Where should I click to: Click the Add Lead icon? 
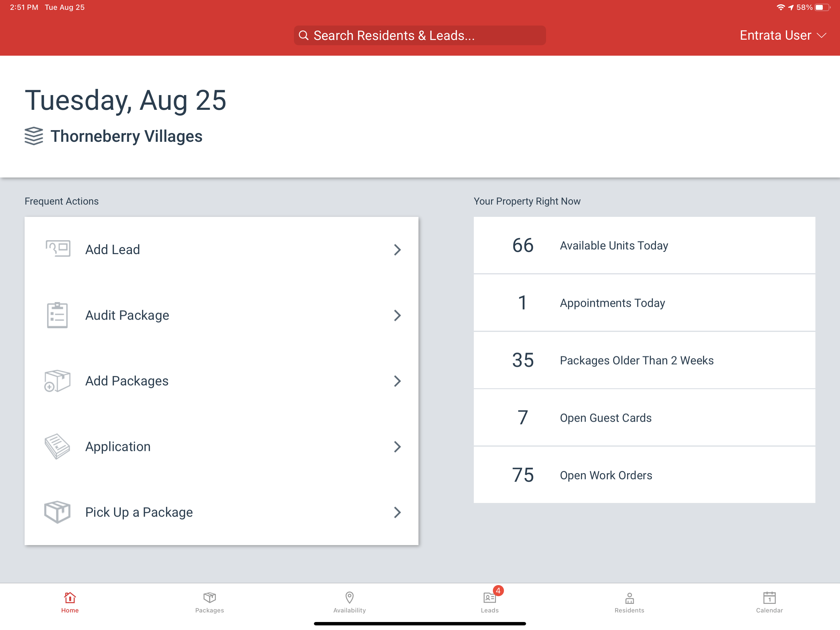tap(58, 249)
